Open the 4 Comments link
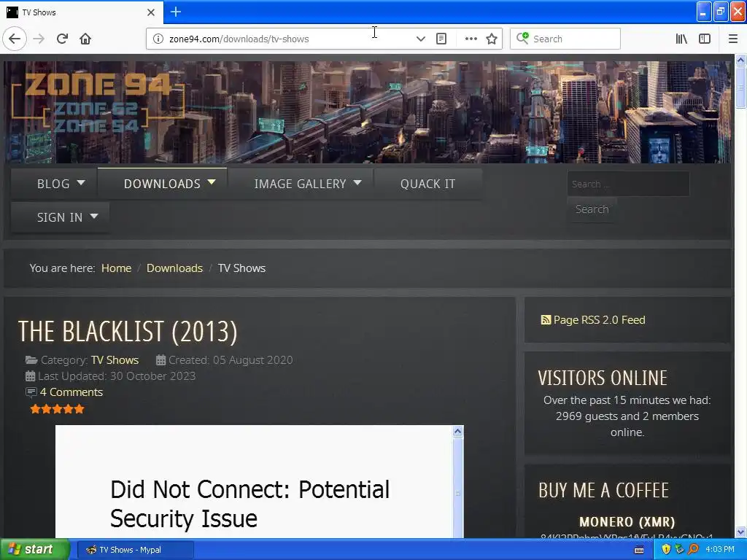This screenshot has width=747, height=560. click(x=71, y=392)
